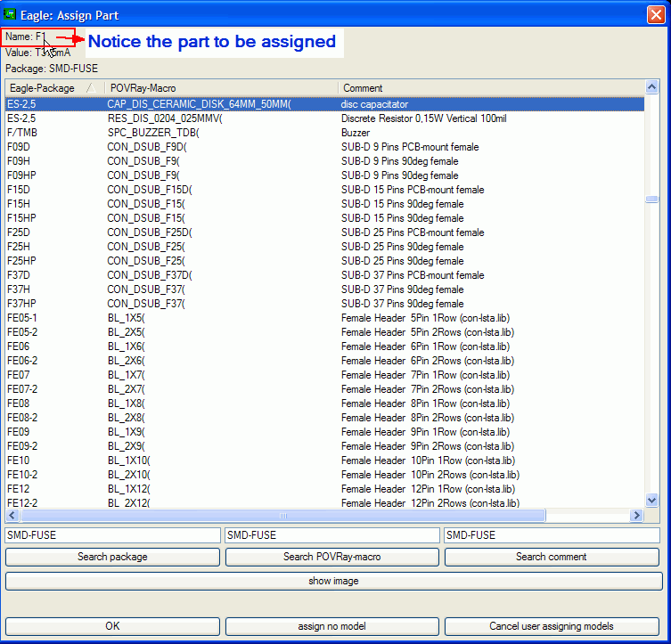This screenshot has width=671, height=644.
Task: Click the horizontal scroll right arrow
Action: pos(636,515)
